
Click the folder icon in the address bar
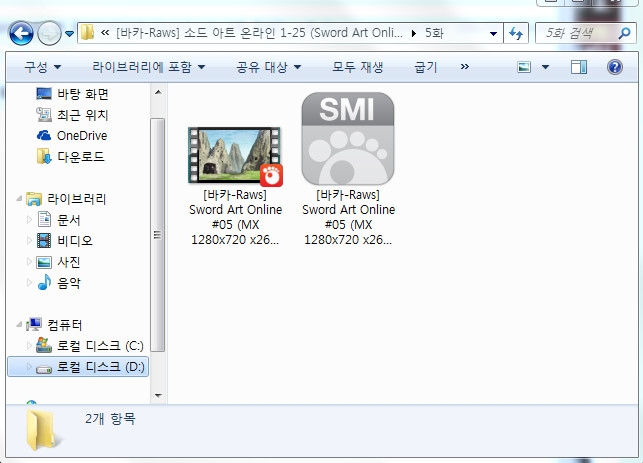(x=87, y=32)
